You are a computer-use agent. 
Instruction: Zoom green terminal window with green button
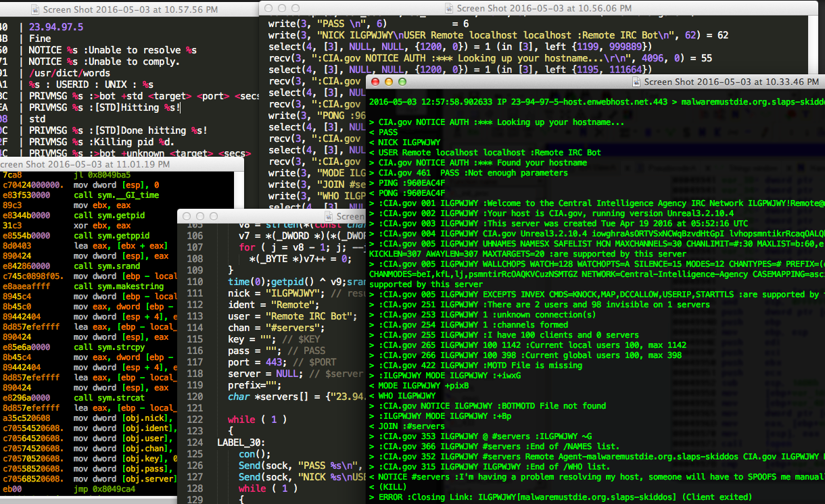tap(402, 82)
